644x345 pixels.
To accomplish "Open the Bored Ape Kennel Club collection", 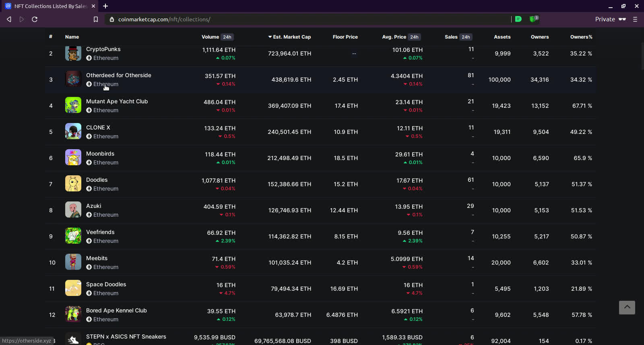I will click(116, 310).
